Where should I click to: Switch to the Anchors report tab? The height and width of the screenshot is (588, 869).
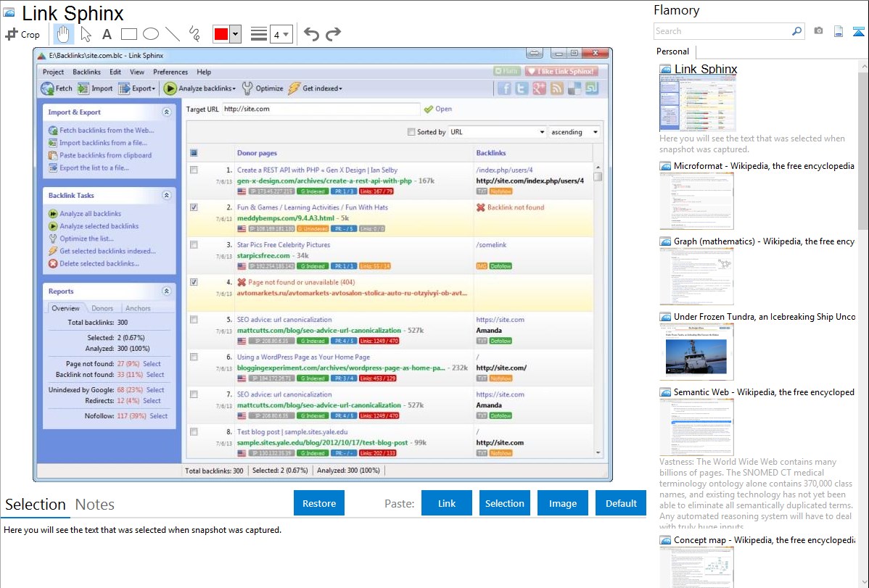tap(137, 308)
